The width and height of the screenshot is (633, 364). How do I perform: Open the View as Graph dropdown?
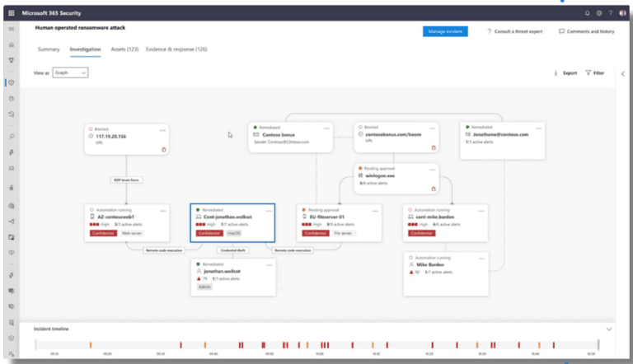coord(71,72)
